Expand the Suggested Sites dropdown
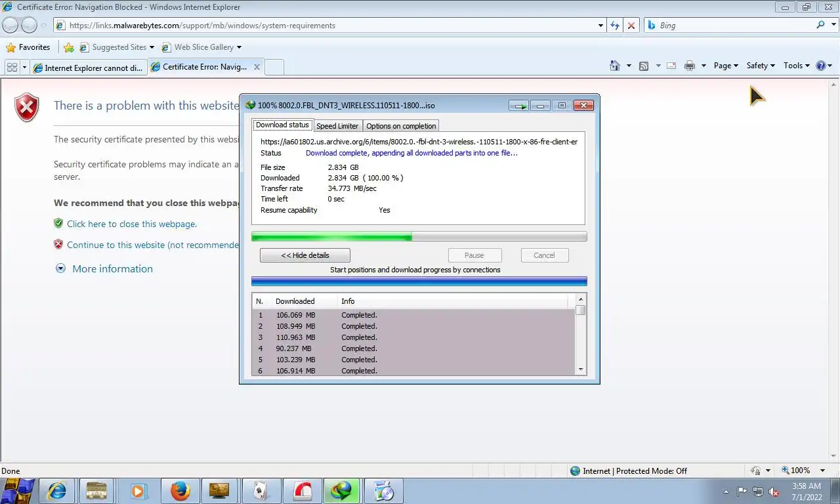This screenshot has width=840, height=504. (152, 47)
